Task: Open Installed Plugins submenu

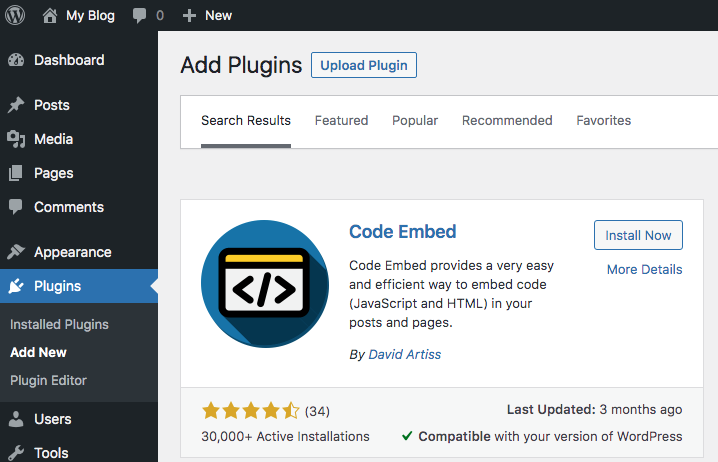Action: [x=60, y=325]
